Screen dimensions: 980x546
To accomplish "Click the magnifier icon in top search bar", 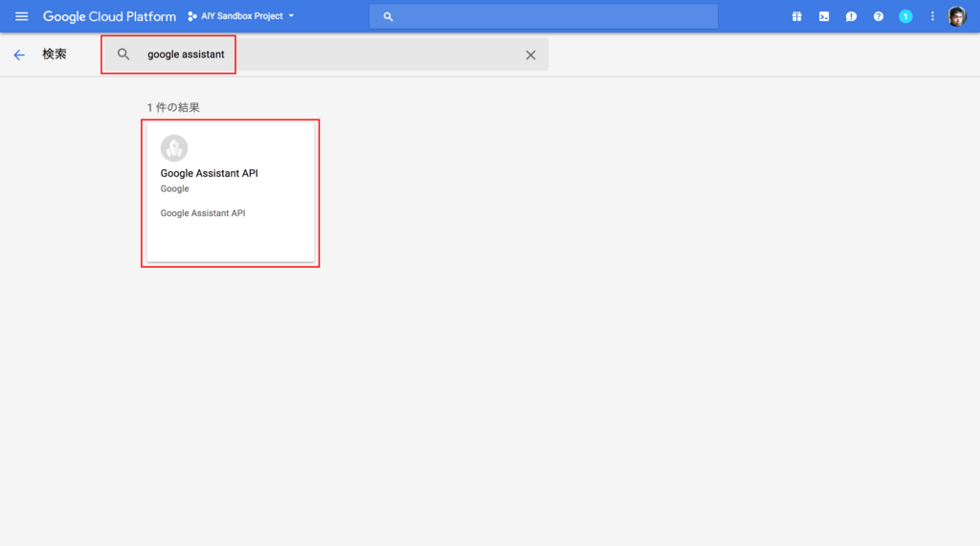I will (x=389, y=17).
